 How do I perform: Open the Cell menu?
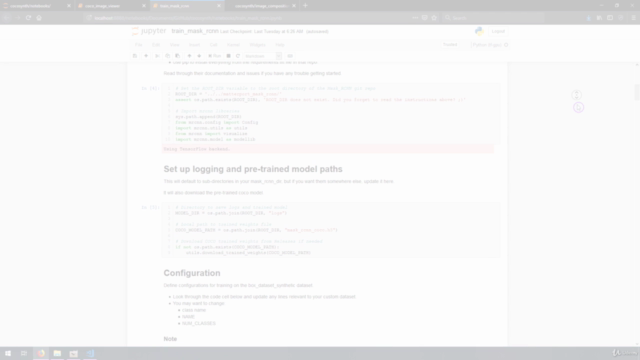[213, 45]
